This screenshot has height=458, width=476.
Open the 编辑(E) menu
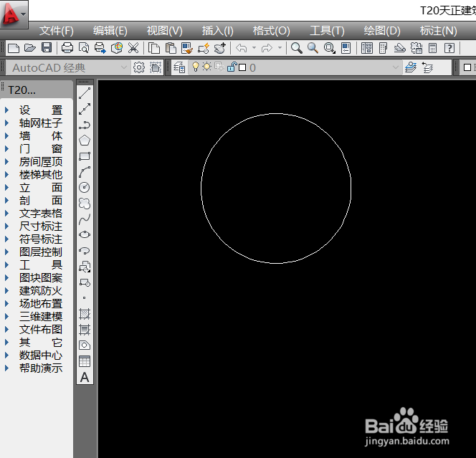[x=110, y=31]
